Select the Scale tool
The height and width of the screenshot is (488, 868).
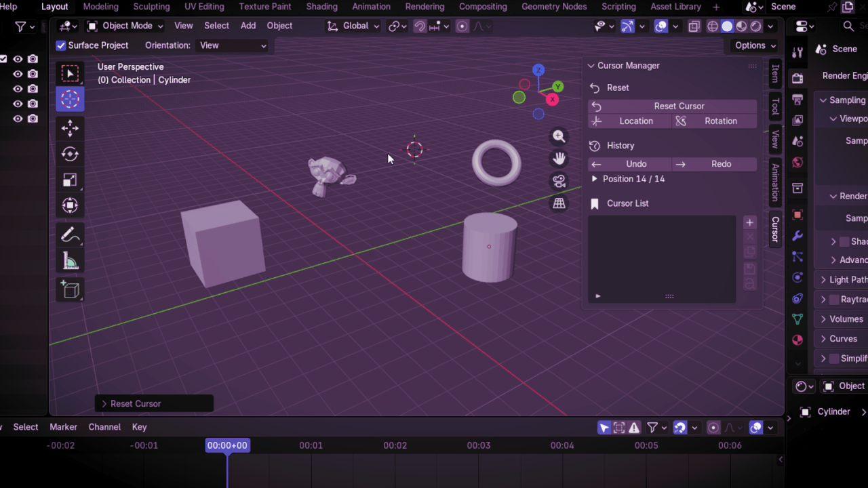[x=70, y=180]
